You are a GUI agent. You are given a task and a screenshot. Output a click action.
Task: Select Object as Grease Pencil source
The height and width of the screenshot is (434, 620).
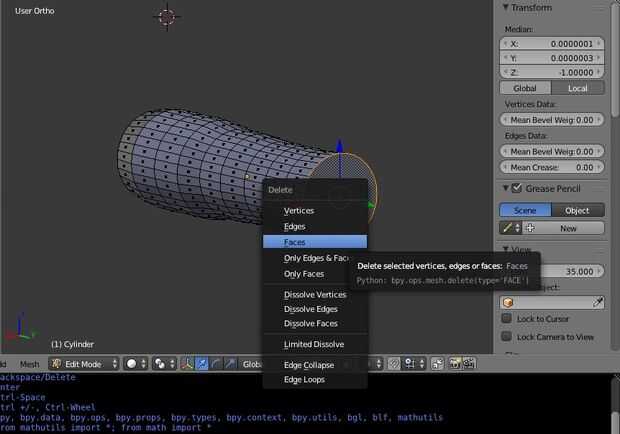(x=578, y=211)
